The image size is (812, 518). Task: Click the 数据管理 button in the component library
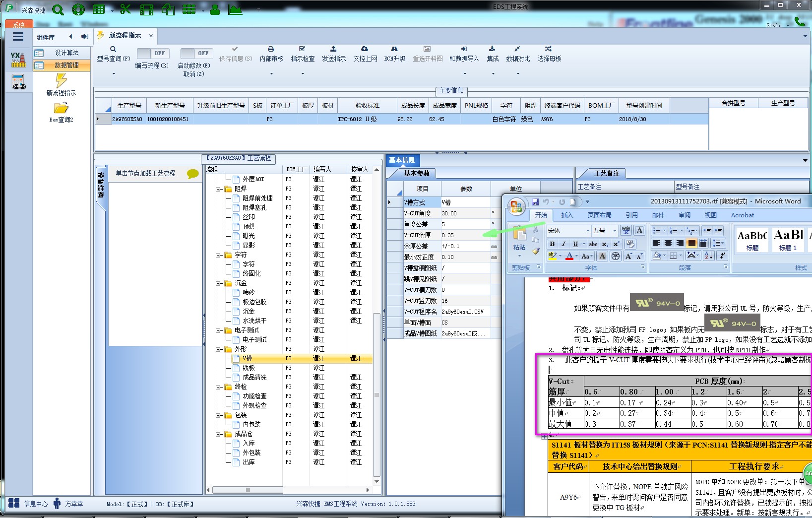pos(62,65)
